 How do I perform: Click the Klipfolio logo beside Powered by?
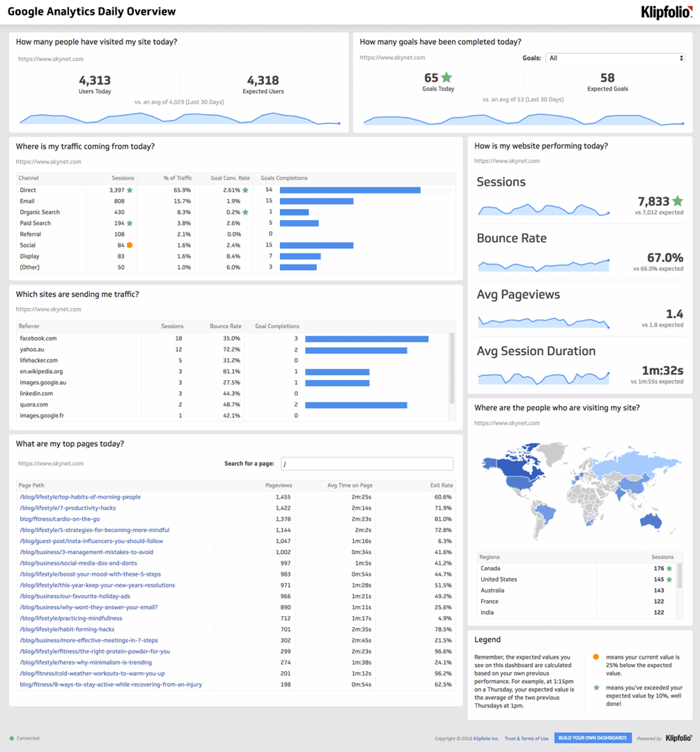click(x=677, y=737)
